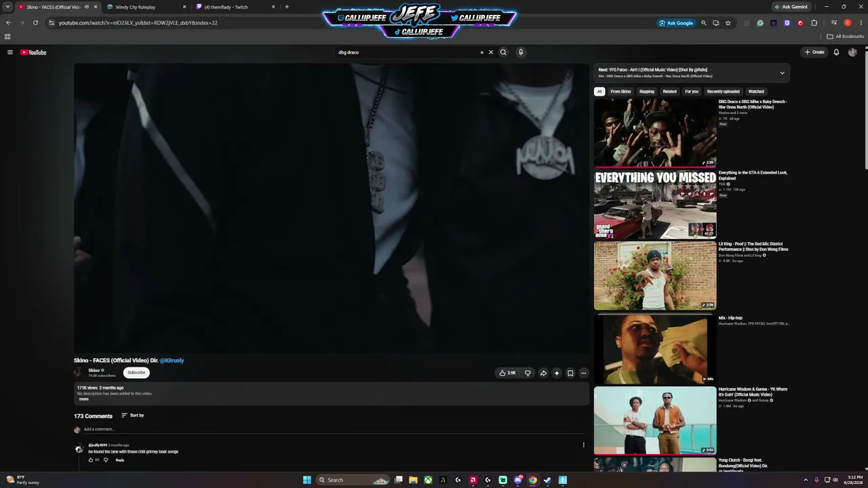Open @Kiirusly channel link
This screenshot has width=868, height=488.
[x=172, y=361]
